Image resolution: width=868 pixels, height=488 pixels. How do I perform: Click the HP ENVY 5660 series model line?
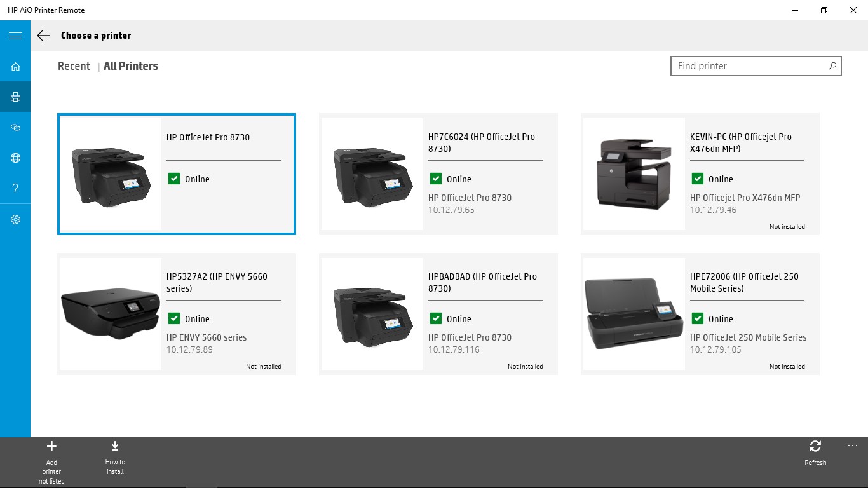pos(207,337)
